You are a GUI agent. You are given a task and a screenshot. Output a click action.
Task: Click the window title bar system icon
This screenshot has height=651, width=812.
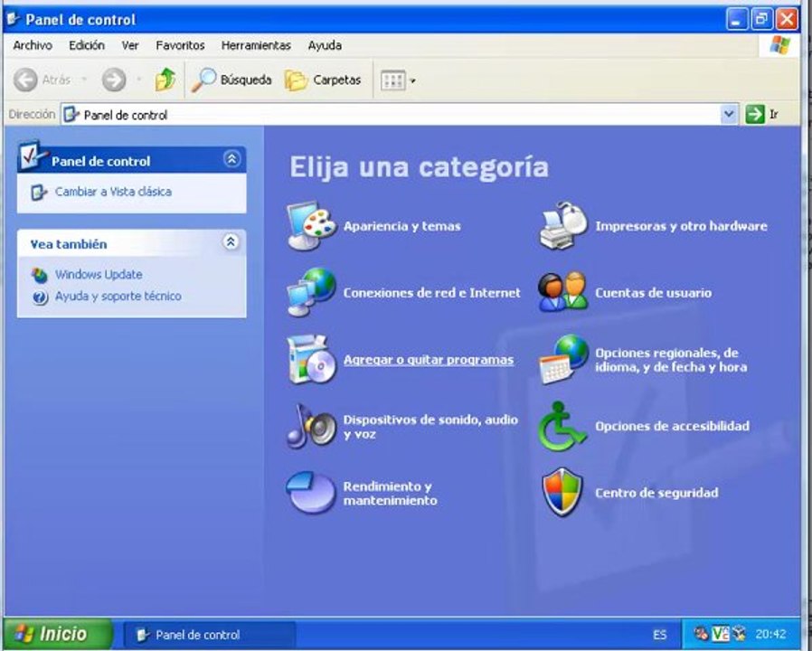(14, 19)
